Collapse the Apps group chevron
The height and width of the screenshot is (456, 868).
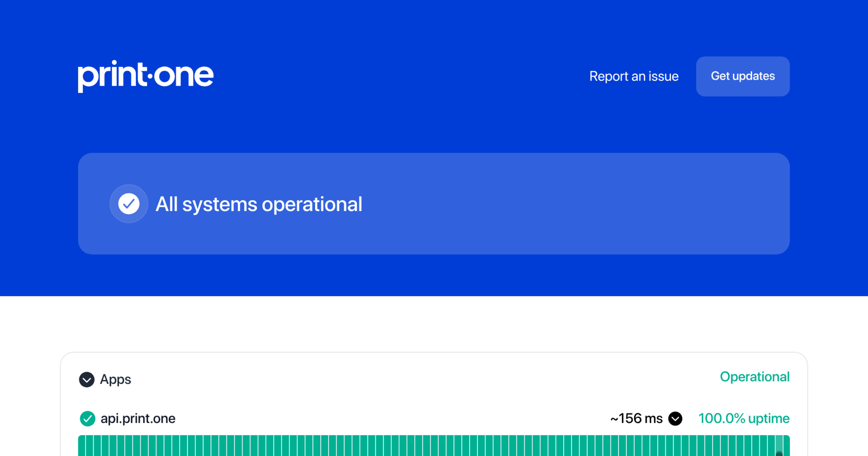click(x=87, y=380)
